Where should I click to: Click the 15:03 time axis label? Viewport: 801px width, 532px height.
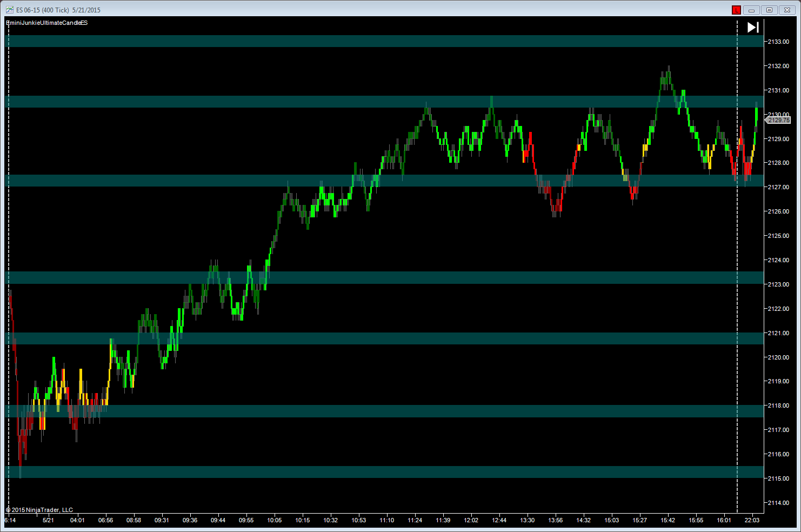611,520
